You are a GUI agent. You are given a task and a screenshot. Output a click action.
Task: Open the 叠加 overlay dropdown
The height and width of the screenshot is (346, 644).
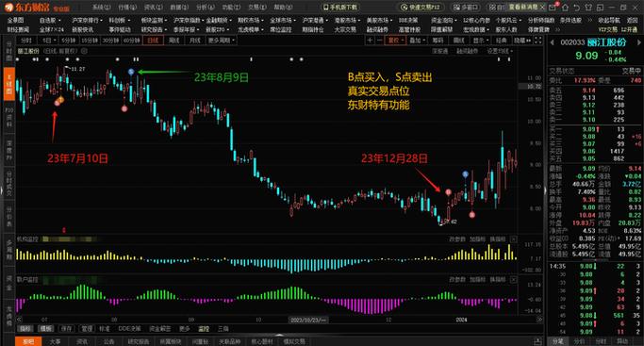(x=417, y=40)
